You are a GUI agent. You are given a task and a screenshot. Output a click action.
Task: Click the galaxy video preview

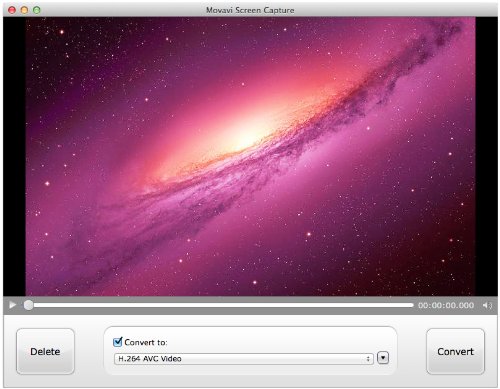[250, 156]
